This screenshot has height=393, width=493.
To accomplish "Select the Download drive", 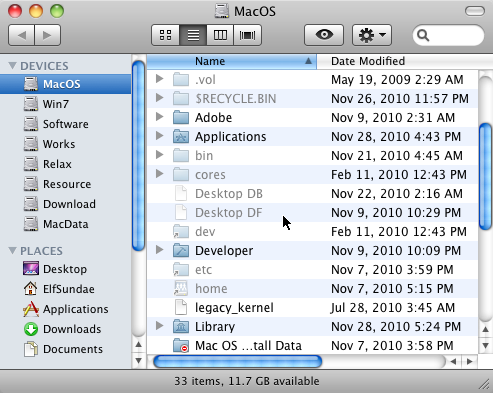I will coord(66,204).
